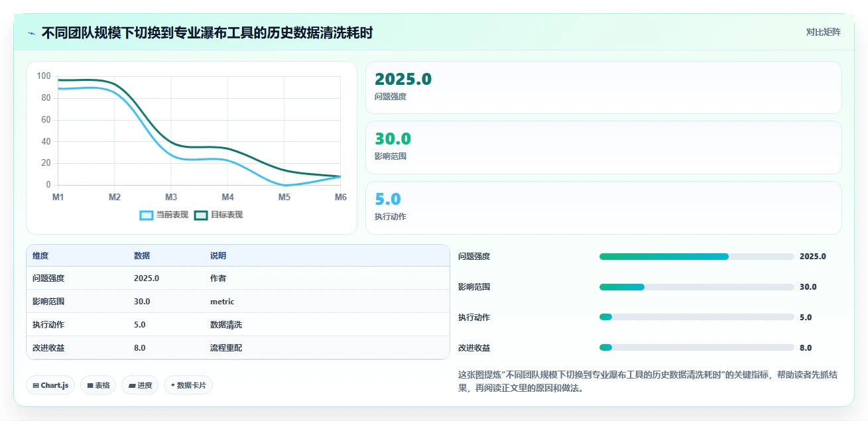Click the lightning icon beside the header title
This screenshot has height=421, width=868.
31,32
